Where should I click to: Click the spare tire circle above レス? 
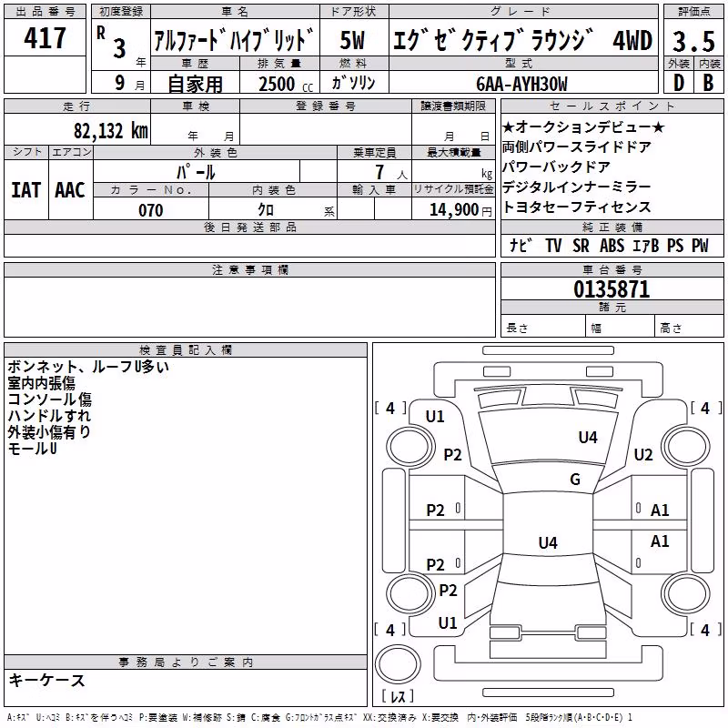coord(398,664)
